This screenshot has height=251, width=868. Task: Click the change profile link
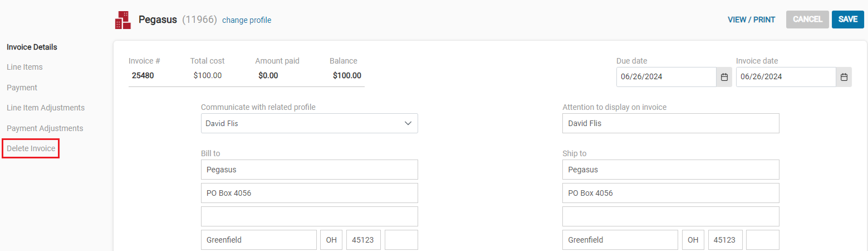tap(247, 20)
